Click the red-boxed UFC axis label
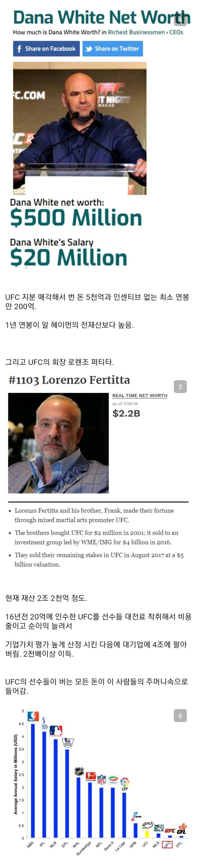Screen dimensions: 197x868 168,845
